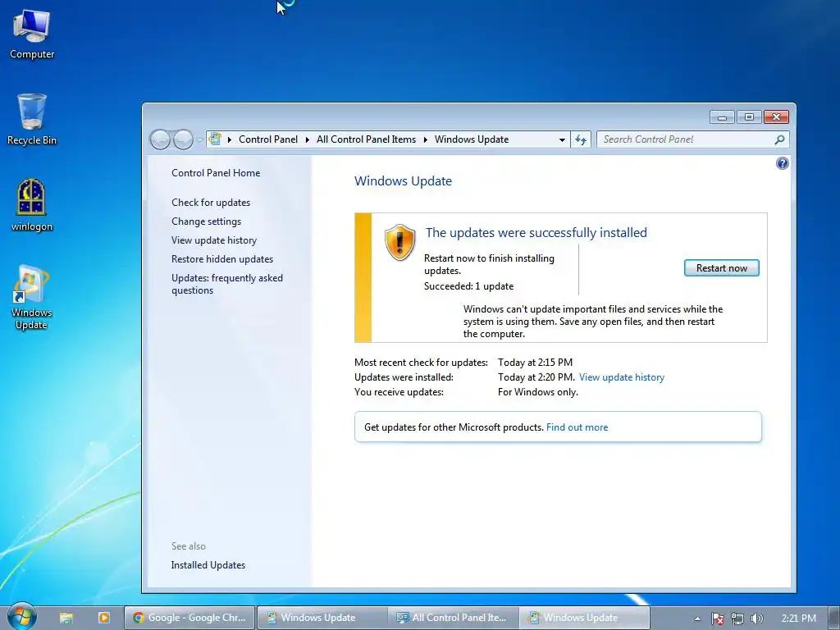Open the Action Center flag tray icon

(717, 619)
